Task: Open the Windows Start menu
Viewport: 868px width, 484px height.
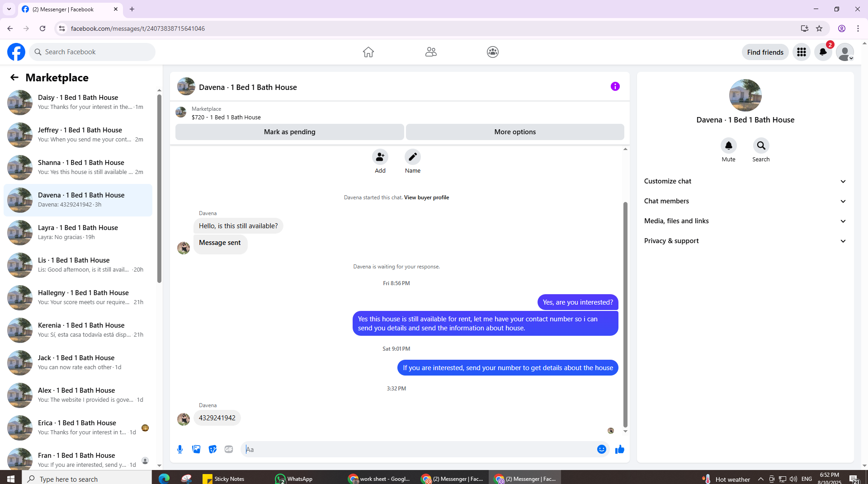Action: coord(11,479)
